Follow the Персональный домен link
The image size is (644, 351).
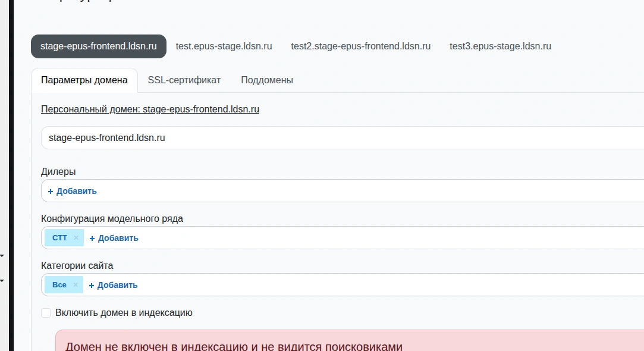150,109
